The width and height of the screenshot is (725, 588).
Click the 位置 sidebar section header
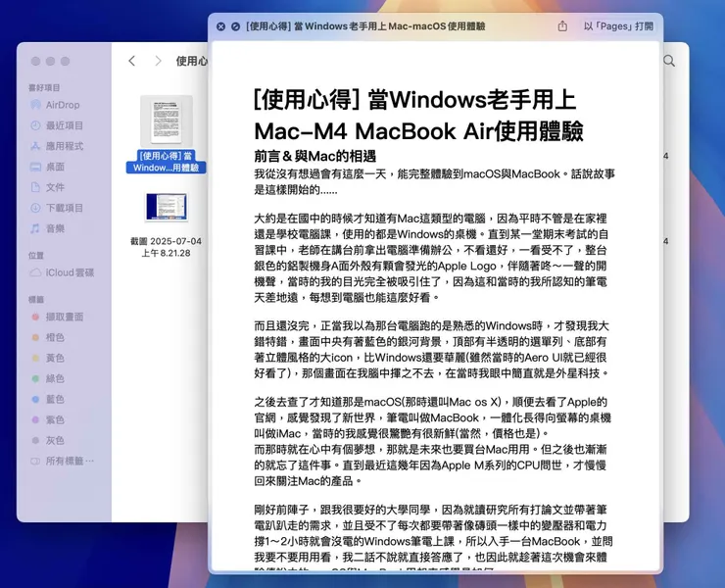[36, 256]
